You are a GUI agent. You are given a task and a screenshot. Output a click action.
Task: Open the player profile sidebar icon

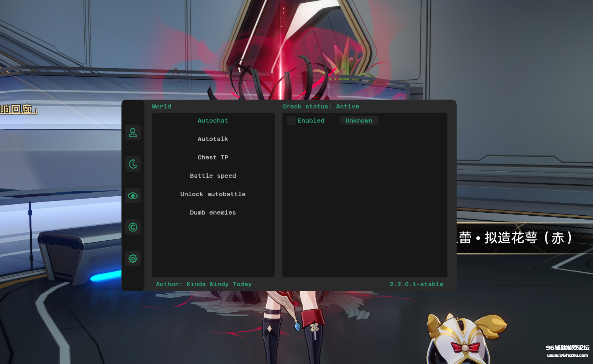pos(133,133)
